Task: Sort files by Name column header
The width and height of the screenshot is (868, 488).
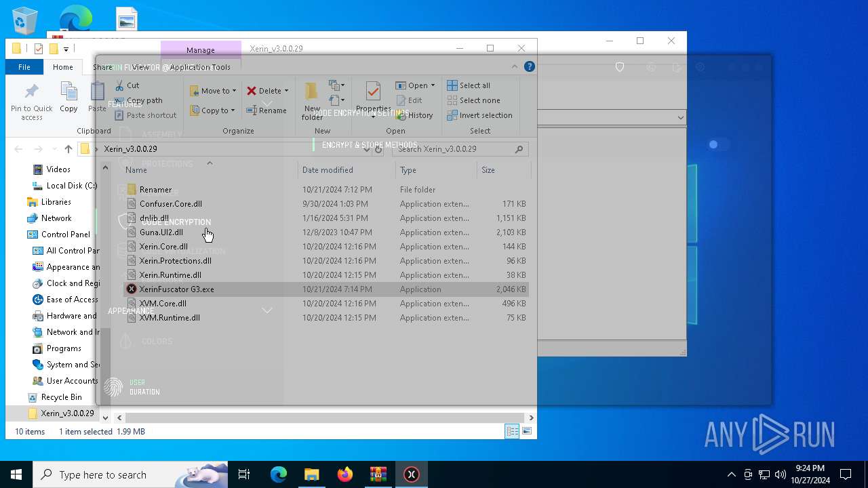Action: pyautogui.click(x=210, y=170)
